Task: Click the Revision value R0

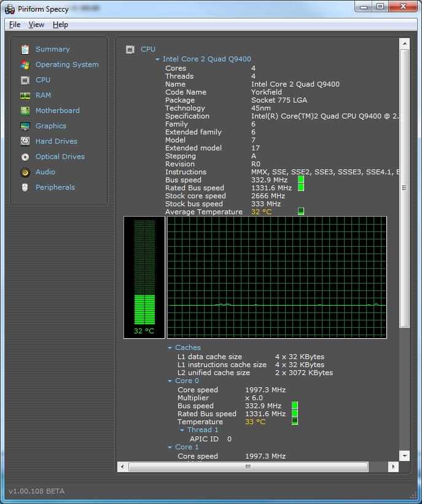Action: (x=256, y=164)
